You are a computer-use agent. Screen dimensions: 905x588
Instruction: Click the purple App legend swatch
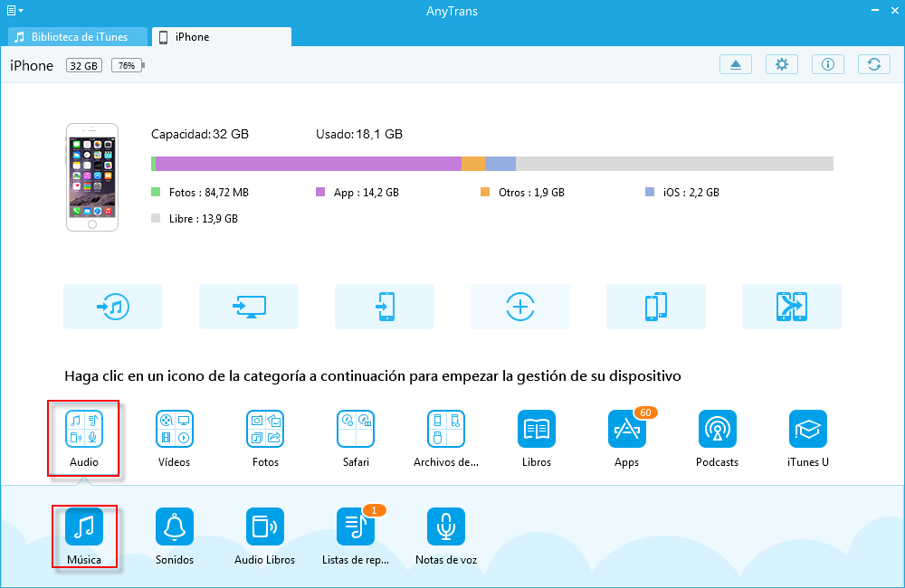320,192
